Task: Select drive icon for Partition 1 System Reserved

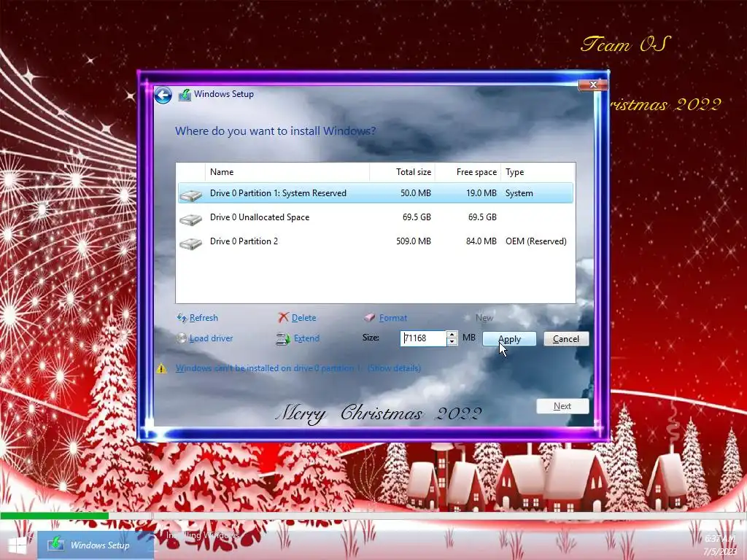Action: [x=190, y=194]
